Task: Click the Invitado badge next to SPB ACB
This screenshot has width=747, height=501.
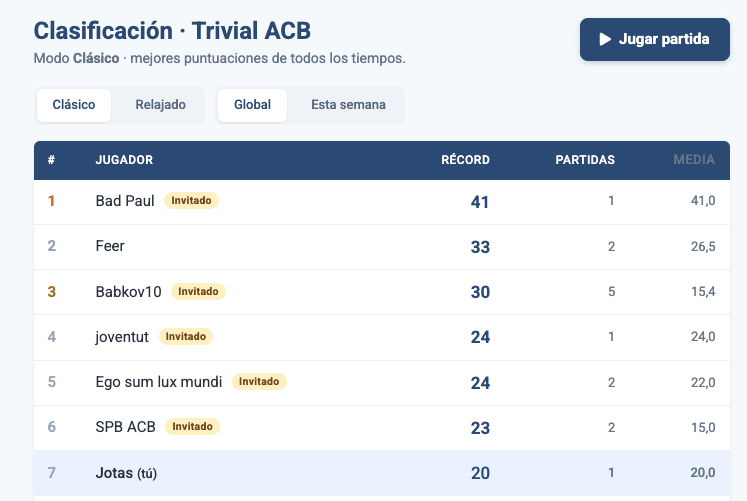Action: point(192,427)
